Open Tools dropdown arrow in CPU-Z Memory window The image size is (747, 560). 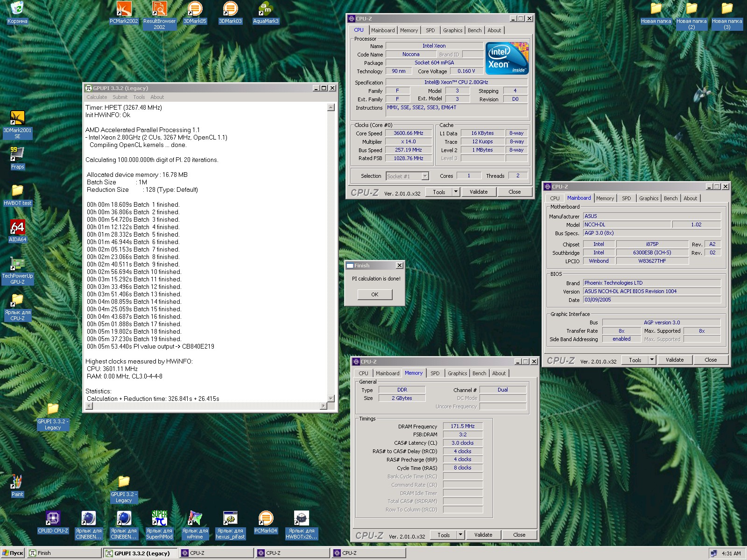461,535
